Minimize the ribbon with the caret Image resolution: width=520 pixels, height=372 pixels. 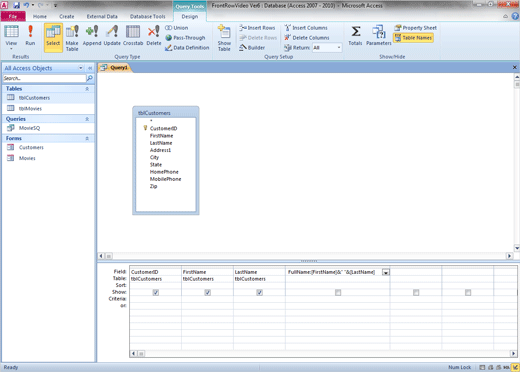pyautogui.click(x=506, y=16)
